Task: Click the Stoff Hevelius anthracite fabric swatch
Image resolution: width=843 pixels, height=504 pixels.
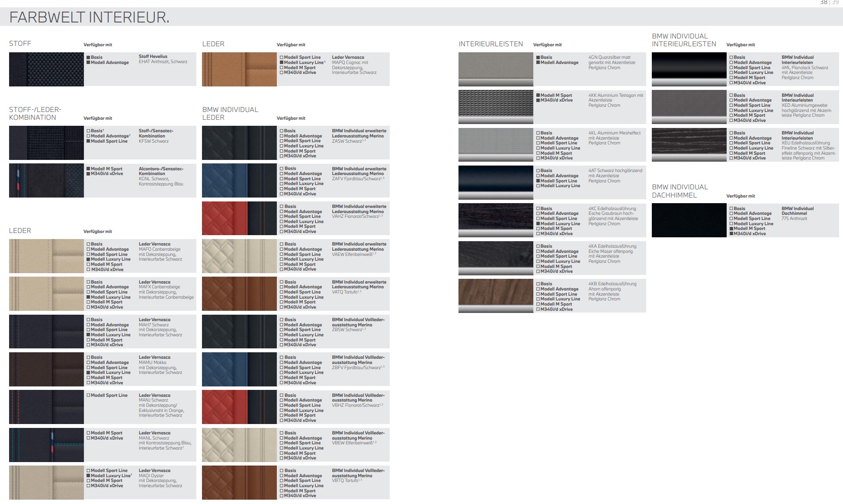Action: pos(46,69)
